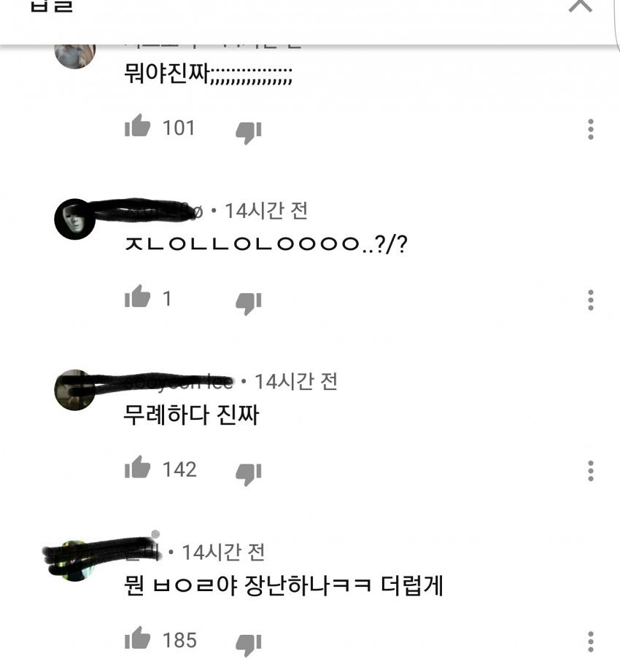The width and height of the screenshot is (620, 672).
Task: Like the comment with 185 likes
Action: tap(137, 638)
